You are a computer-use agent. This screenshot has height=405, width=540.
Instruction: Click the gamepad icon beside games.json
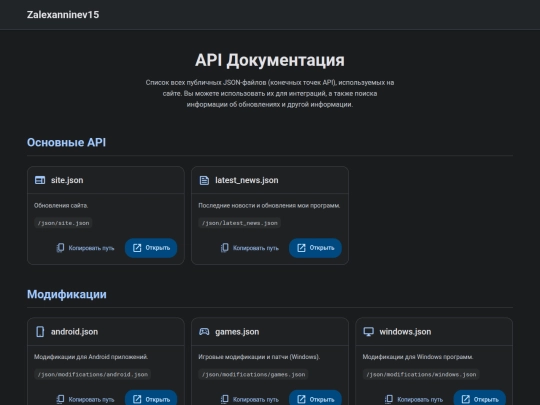pyautogui.click(x=204, y=332)
